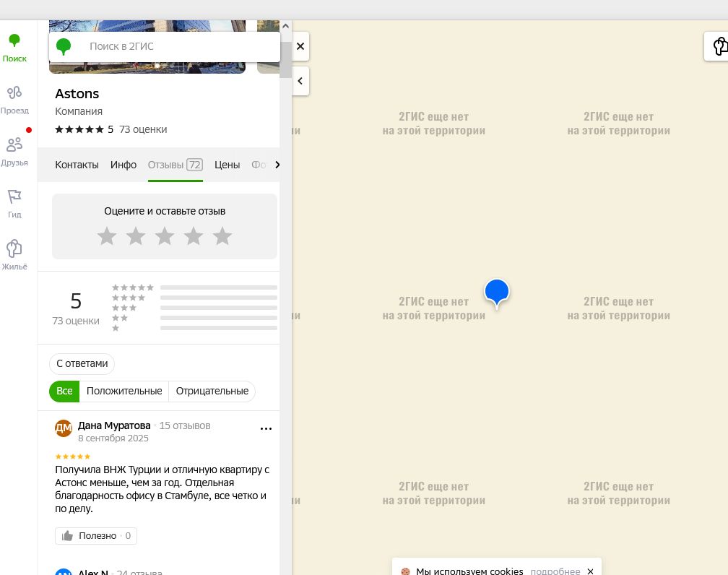Click the 8 сентября 2025 review date
The height and width of the screenshot is (575, 728).
[113, 438]
